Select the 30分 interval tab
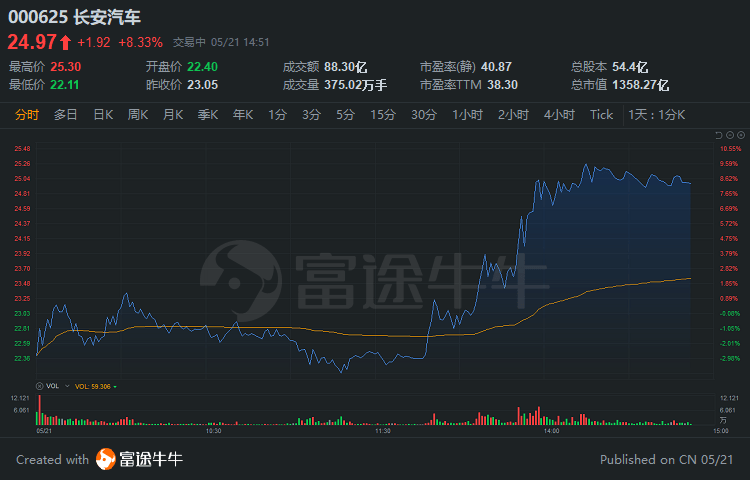Viewport: 750px width, 480px height. pos(424,115)
